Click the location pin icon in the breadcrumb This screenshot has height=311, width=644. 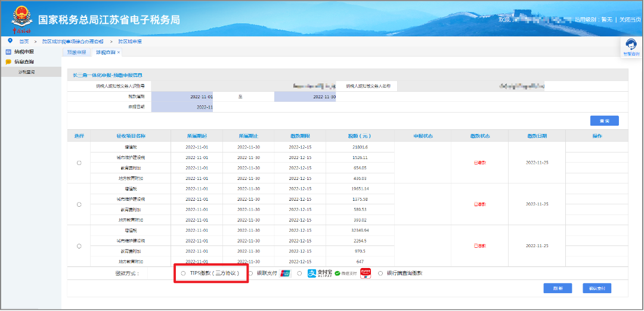[x=10, y=41]
